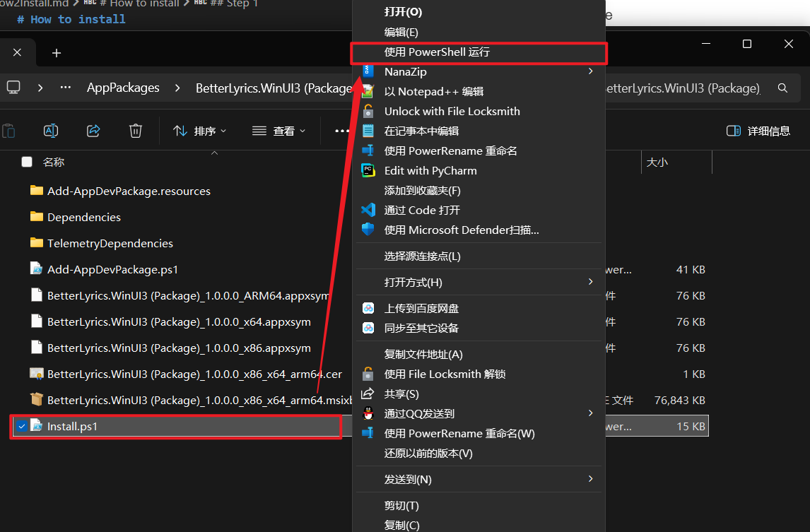
Task: Click the This PC monitor icon in address bar
Action: click(x=13, y=88)
